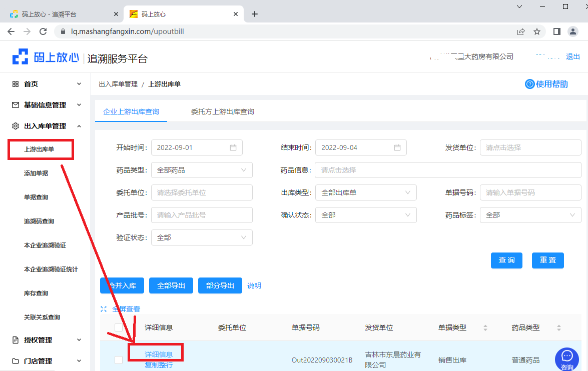
Task: Click the 出入库单管理 breadcrumb
Action: tap(118, 84)
